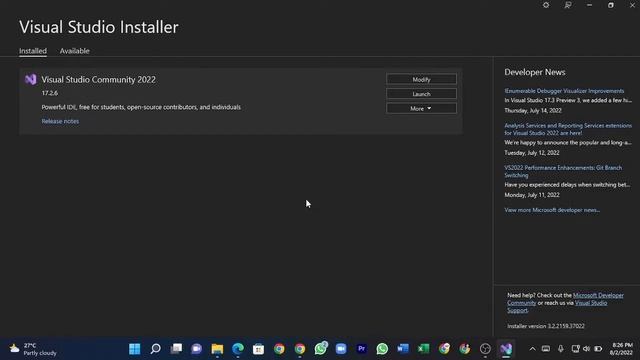This screenshot has width=640, height=360.
Task: Open Microsoft Edge from the taskbar
Action: point(238,349)
